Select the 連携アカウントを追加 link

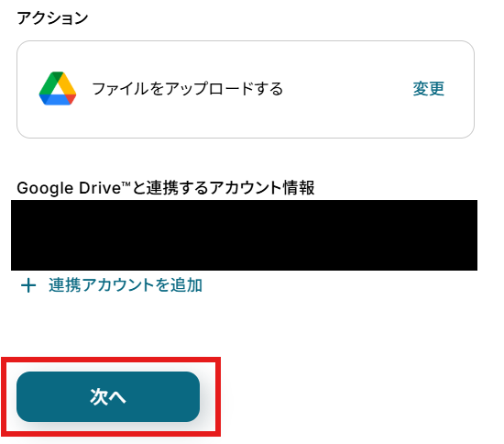coord(126,285)
